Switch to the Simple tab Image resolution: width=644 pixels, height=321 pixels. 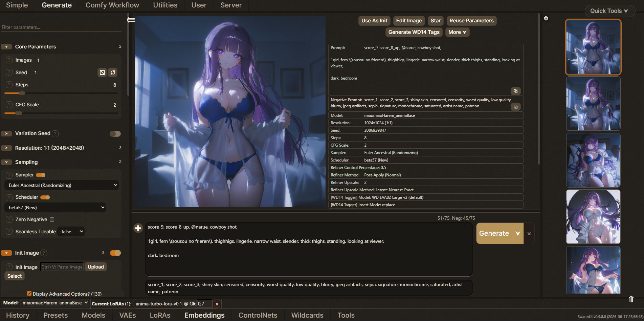pyautogui.click(x=17, y=5)
